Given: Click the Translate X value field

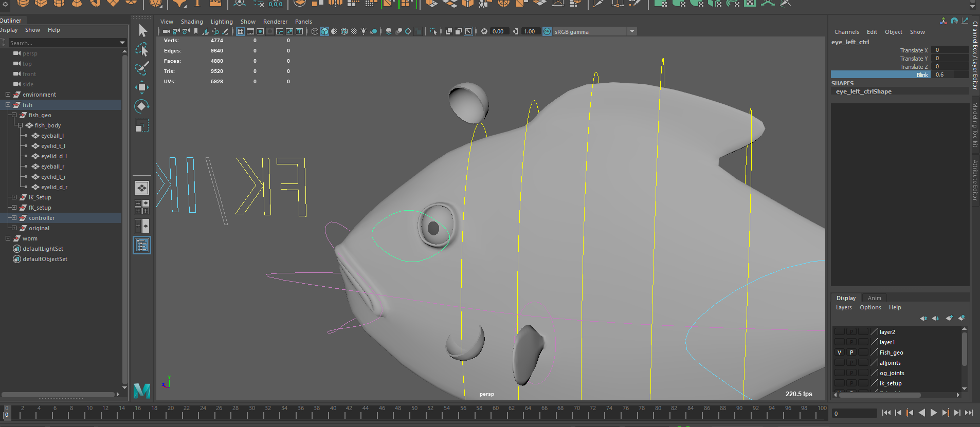Looking at the screenshot, I should tap(951, 50).
